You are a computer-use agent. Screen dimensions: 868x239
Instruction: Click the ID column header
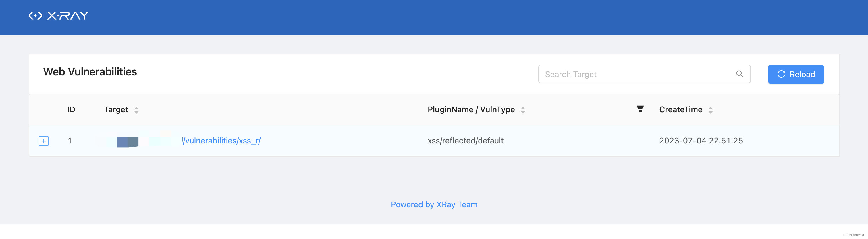(71, 109)
